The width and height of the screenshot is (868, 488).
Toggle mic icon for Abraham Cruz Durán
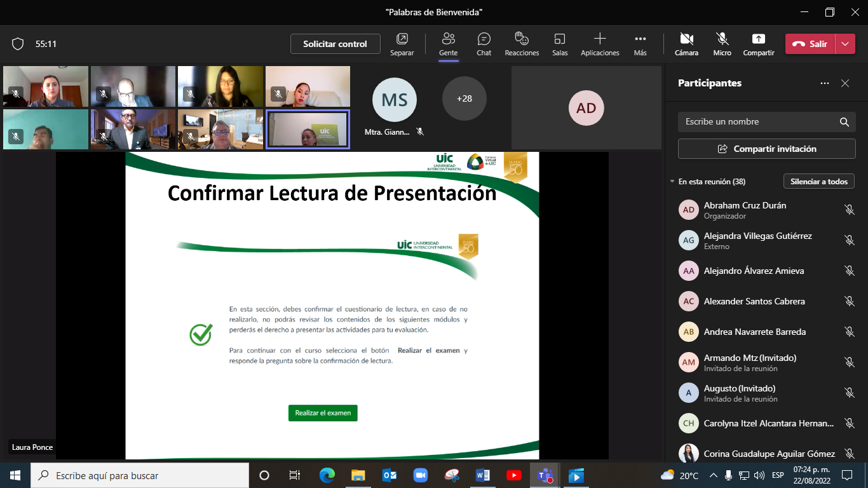click(x=849, y=210)
